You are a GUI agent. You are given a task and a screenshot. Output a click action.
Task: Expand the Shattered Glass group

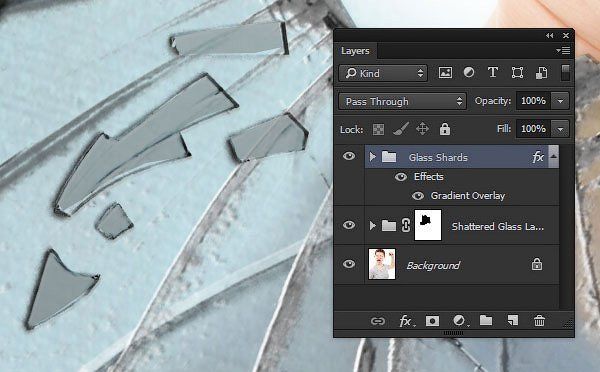(372, 226)
